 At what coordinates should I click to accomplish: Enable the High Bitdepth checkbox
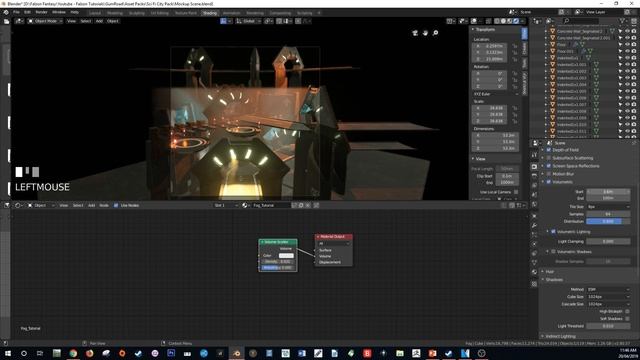pos(627,311)
